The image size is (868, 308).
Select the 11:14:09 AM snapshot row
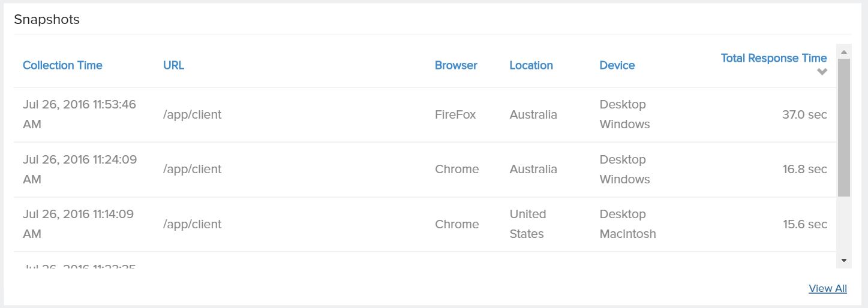[x=79, y=224]
